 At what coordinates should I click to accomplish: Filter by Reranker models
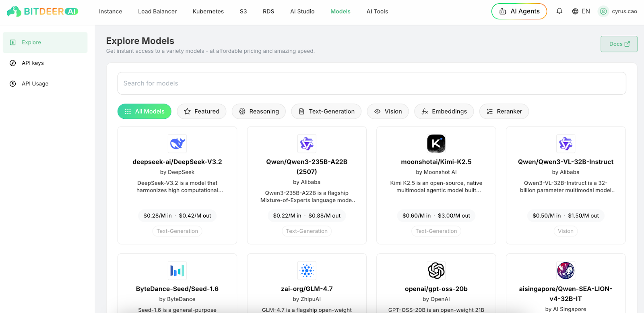pyautogui.click(x=504, y=111)
